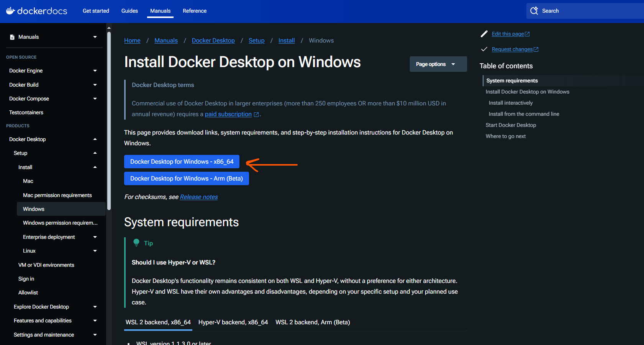
Task: Select the Windows sidebar item
Action: pos(61,209)
